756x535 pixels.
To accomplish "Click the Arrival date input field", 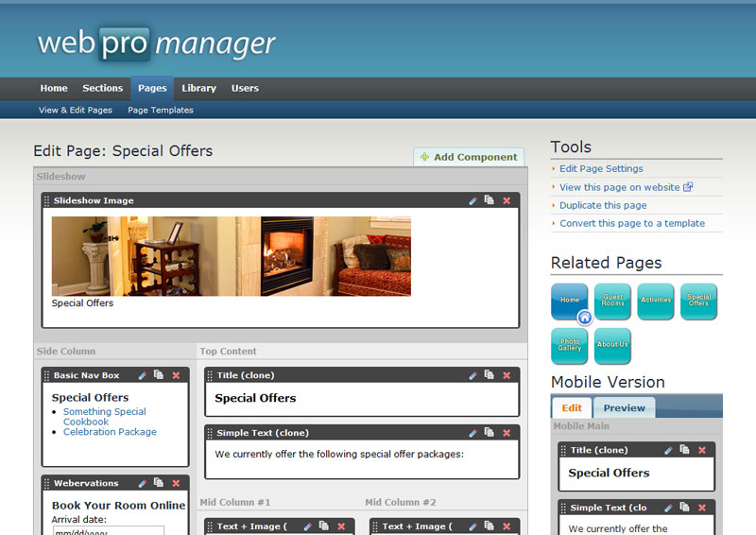I will (x=108, y=530).
